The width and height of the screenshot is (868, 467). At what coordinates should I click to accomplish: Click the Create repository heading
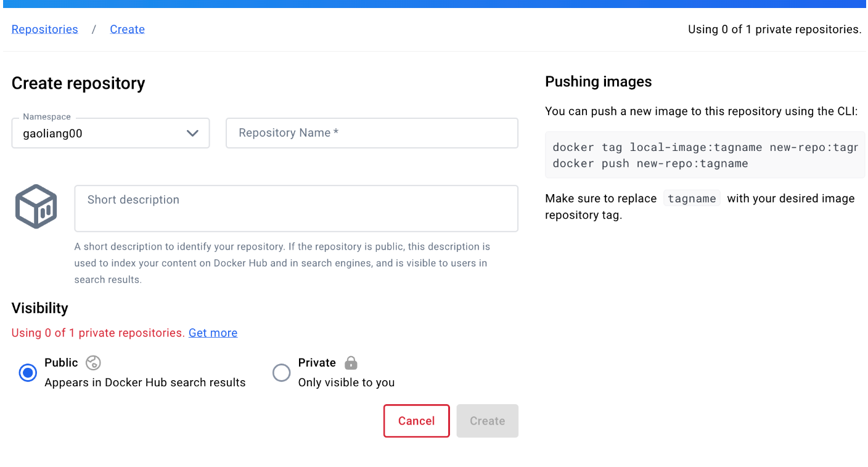[x=78, y=83]
